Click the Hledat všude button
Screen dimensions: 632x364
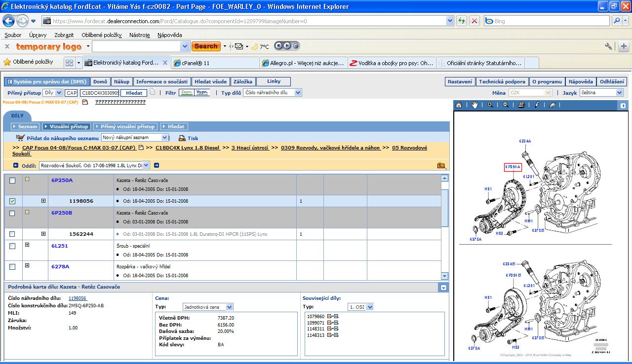pyautogui.click(x=210, y=82)
